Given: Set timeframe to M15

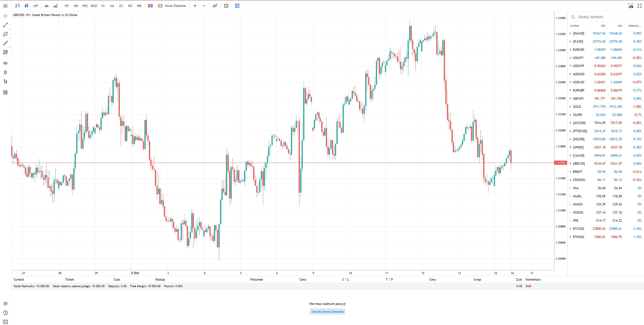Looking at the screenshot, I should point(85,6).
